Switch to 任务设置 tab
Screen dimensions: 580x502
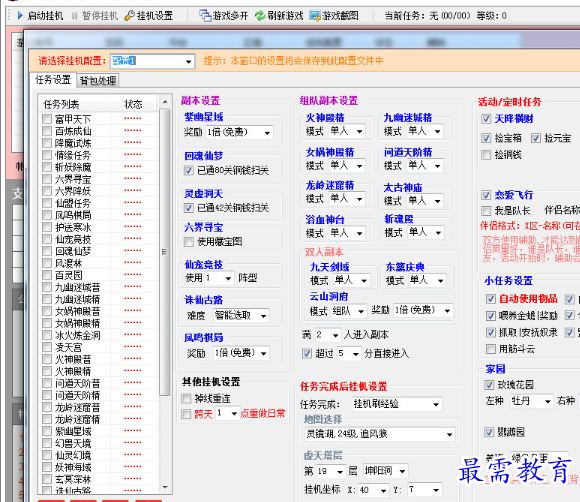53,80
